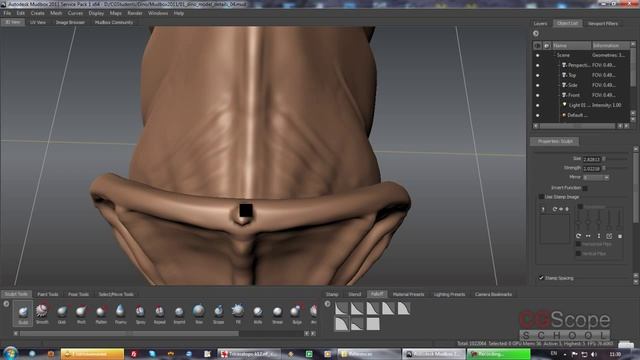Click the Windows Start button
This screenshot has width=640, height=360.
coord(10,353)
